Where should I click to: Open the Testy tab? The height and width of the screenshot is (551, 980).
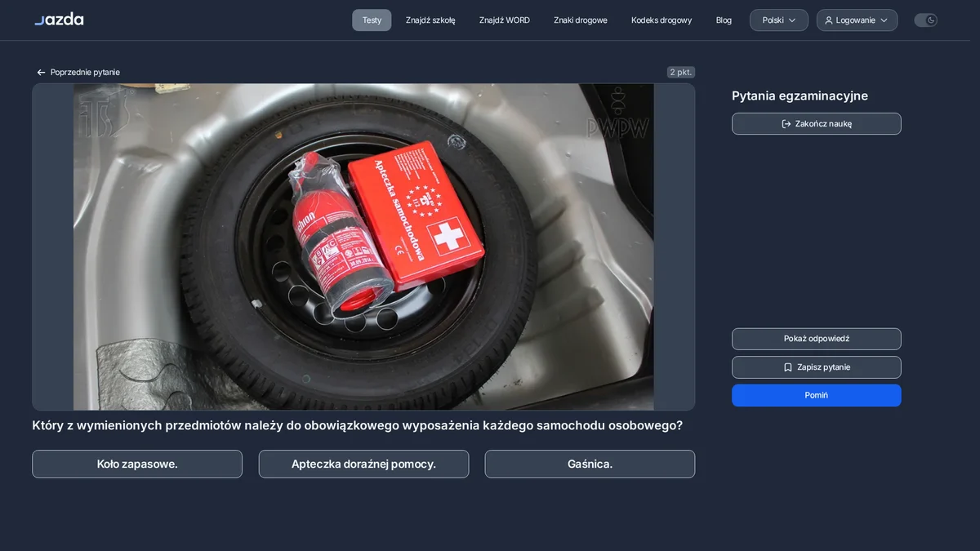372,20
